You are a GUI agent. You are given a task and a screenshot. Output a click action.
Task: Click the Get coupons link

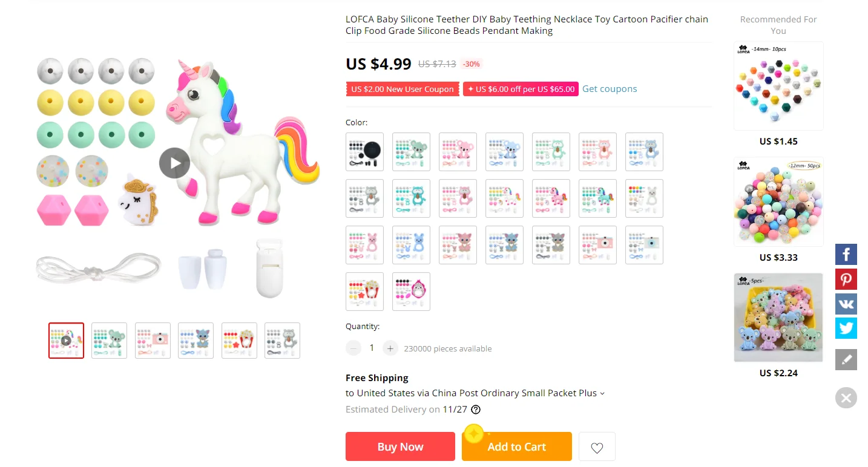[x=610, y=89]
